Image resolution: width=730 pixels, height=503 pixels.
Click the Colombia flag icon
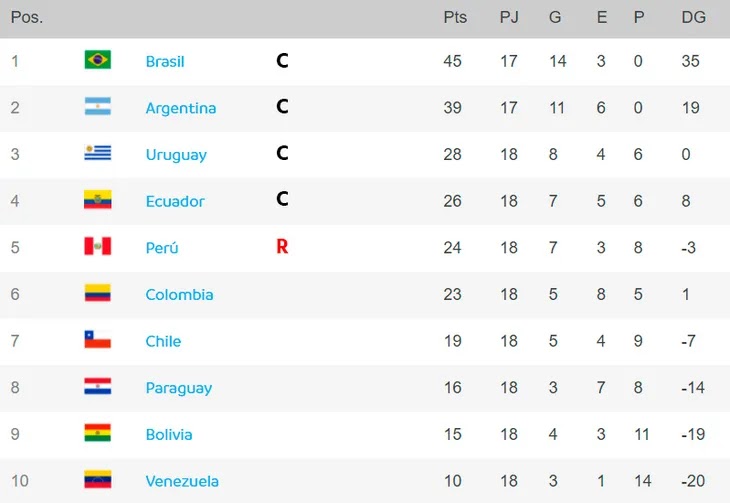(x=97, y=293)
